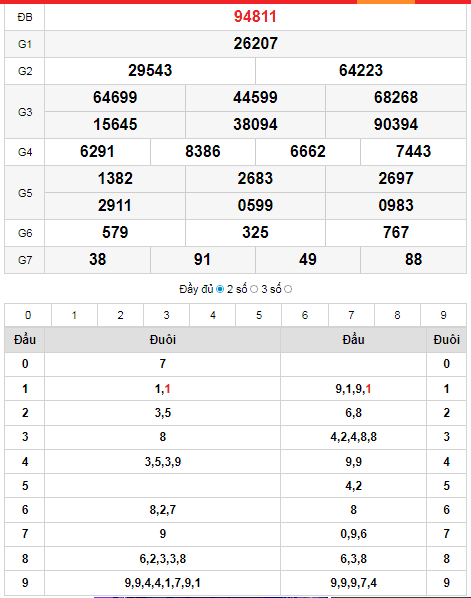Select digit 9 in the number filter row

pos(444,315)
